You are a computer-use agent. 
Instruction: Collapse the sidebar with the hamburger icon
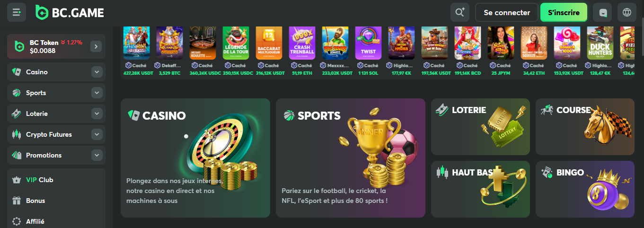click(16, 12)
